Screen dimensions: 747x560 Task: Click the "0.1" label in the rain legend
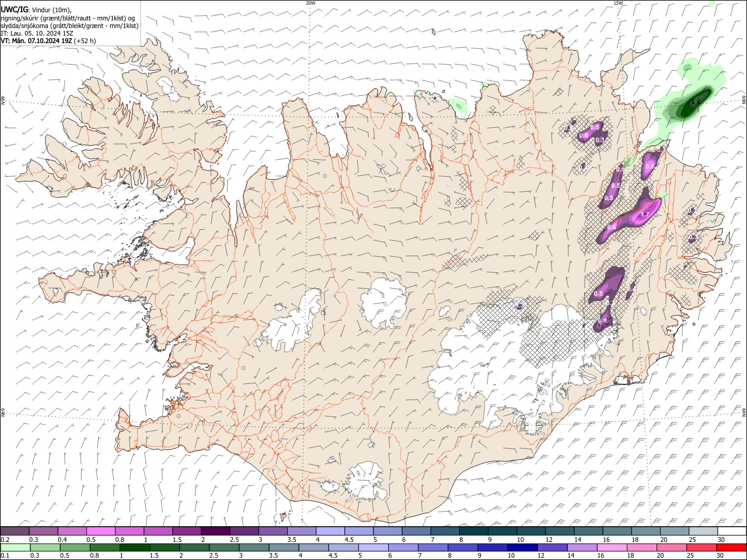pos(5,556)
